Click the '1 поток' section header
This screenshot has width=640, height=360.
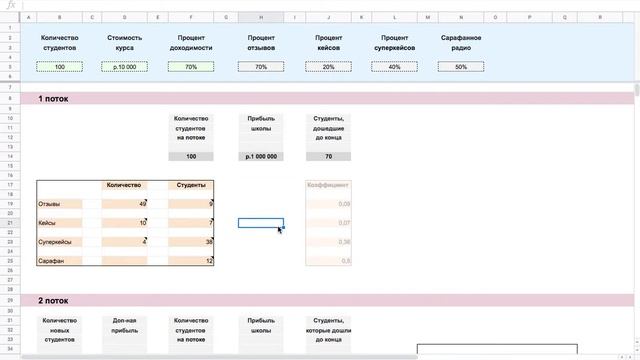(x=53, y=99)
